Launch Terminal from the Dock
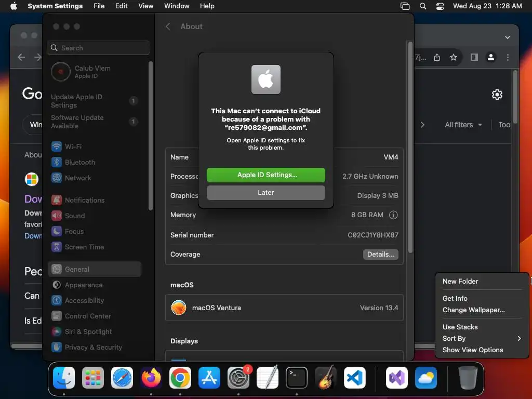 point(297,378)
